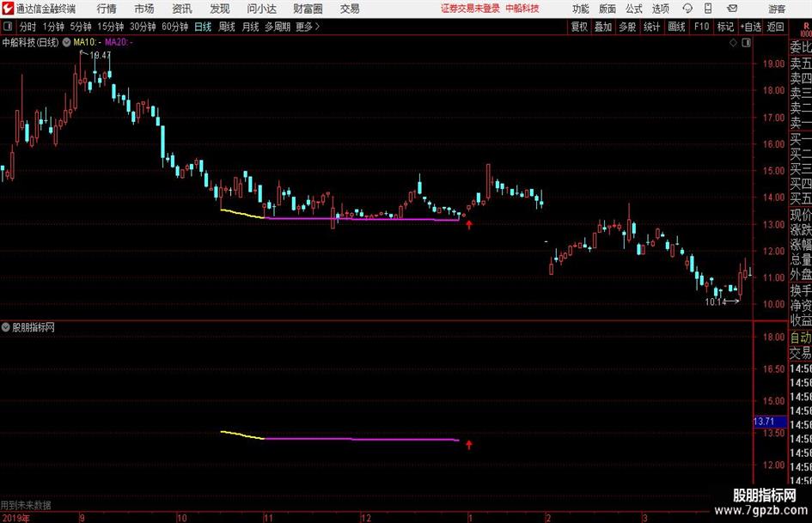The width and height of the screenshot is (812, 523).
Task: Open the 公式 menu
Action: (634, 9)
